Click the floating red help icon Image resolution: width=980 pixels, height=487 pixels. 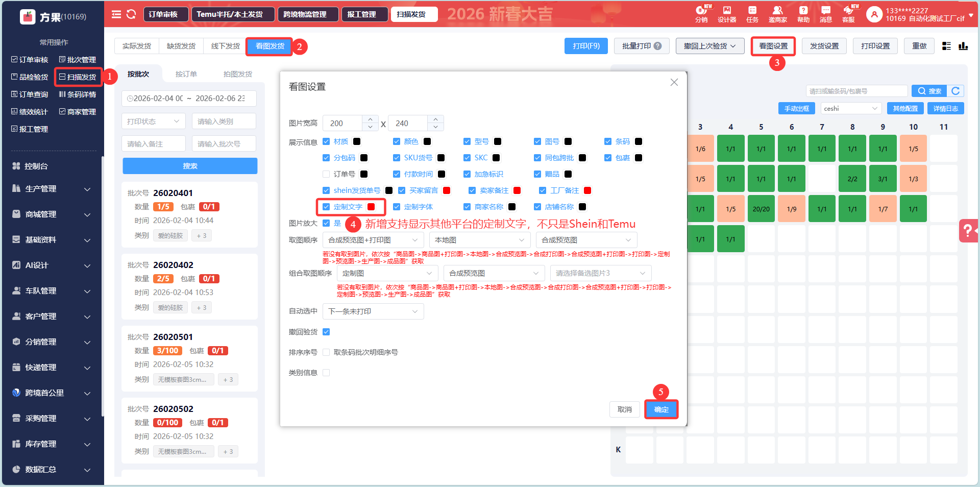point(968,231)
